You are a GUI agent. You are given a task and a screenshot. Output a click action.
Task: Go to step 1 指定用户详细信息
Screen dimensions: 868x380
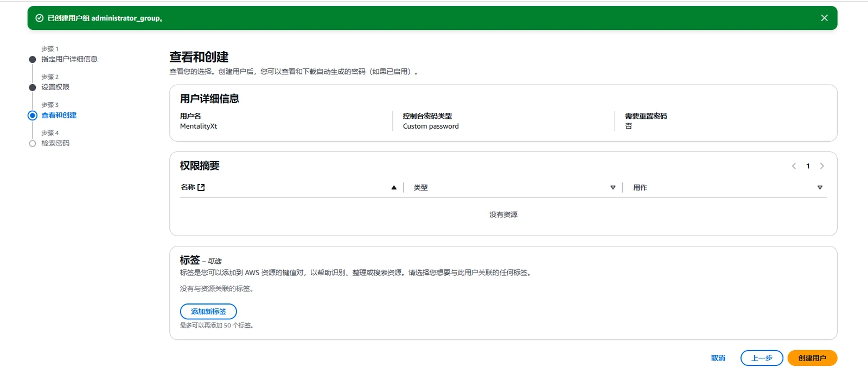[x=69, y=59]
